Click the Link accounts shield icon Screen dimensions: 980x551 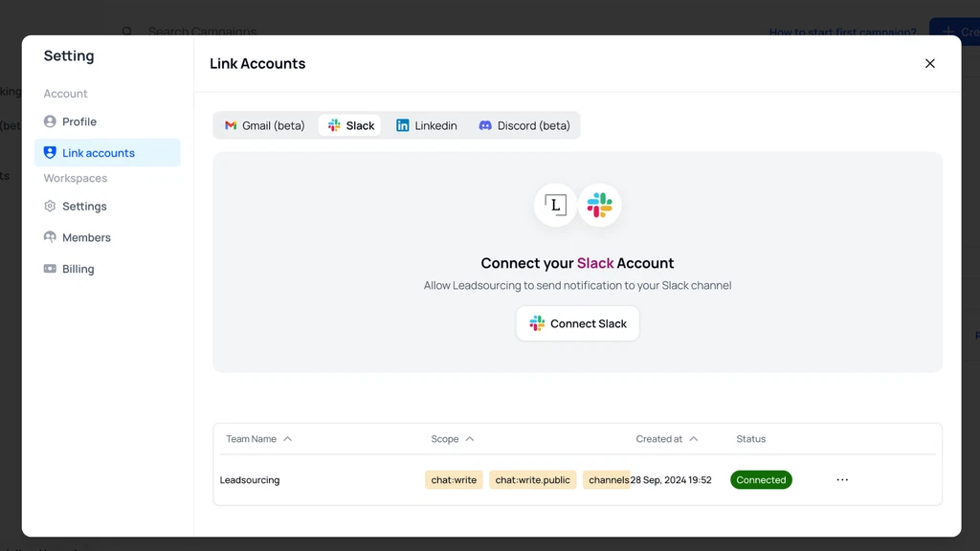coord(50,153)
